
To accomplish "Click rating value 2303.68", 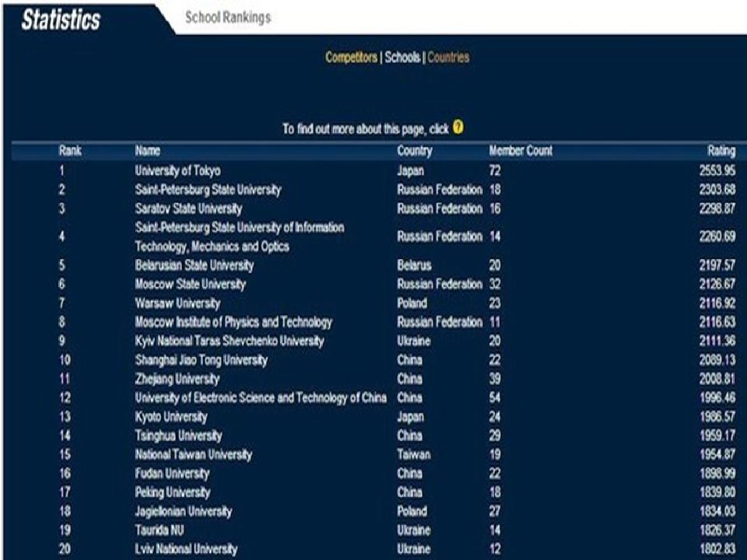I will point(717,190).
